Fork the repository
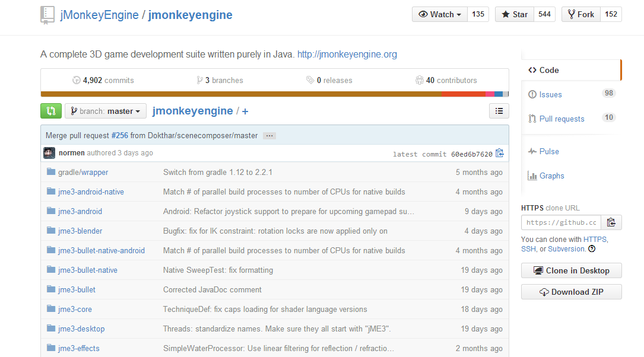 pos(581,14)
